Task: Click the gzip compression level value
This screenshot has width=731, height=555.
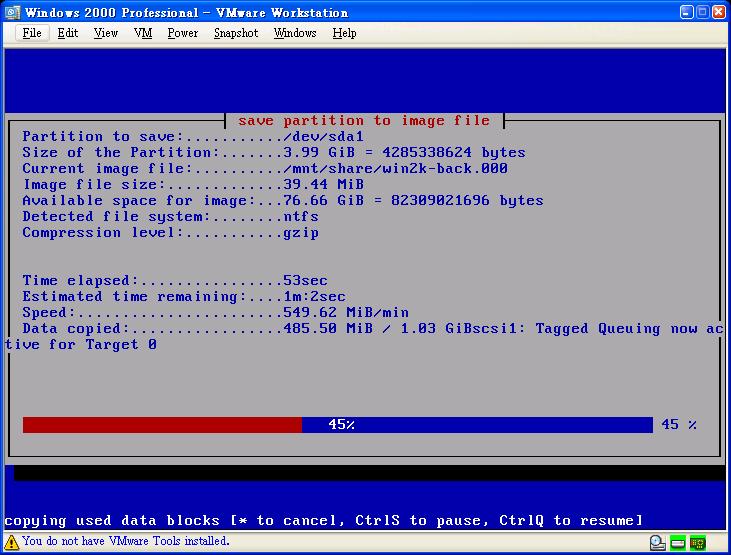Action: [x=301, y=233]
